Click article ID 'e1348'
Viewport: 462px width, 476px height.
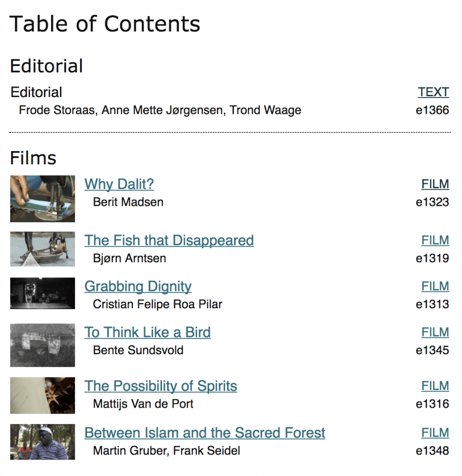tap(432, 451)
